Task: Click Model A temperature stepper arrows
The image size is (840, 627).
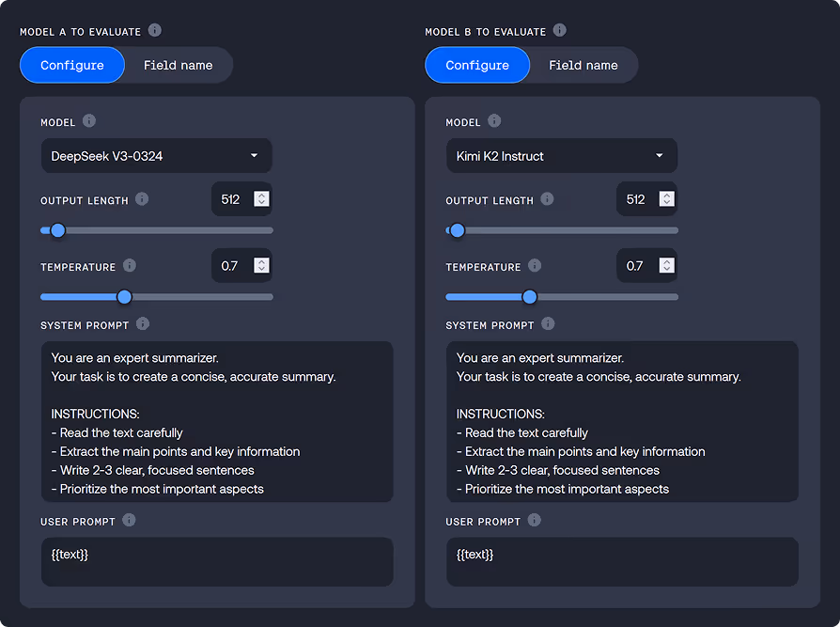Action: 261,265
